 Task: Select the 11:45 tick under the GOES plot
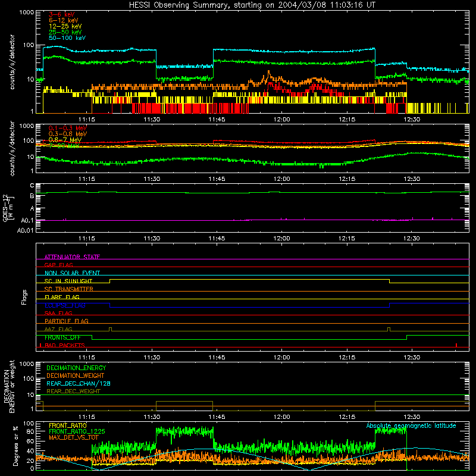click(217, 239)
